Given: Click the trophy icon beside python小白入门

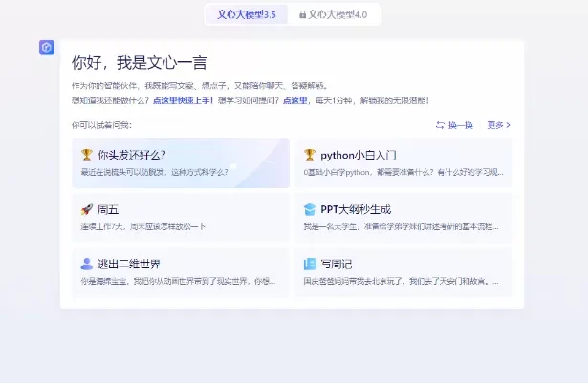Looking at the screenshot, I should click(310, 155).
